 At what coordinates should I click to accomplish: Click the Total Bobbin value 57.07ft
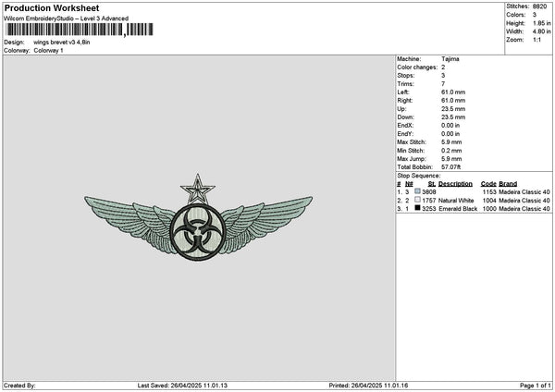[x=451, y=167]
